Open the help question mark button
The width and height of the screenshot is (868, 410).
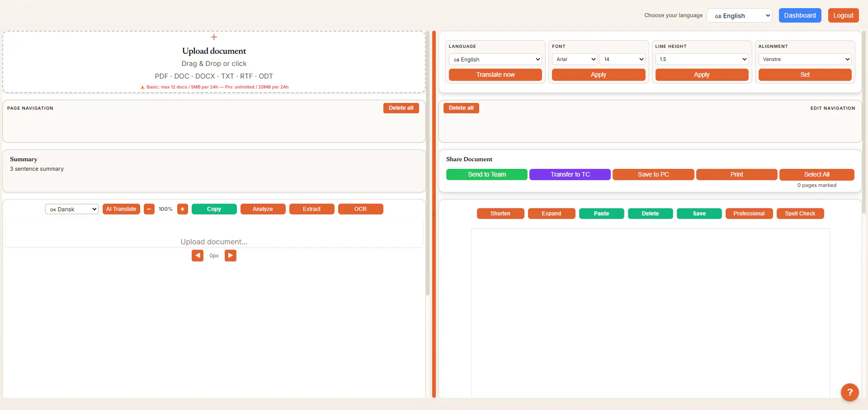[850, 392]
